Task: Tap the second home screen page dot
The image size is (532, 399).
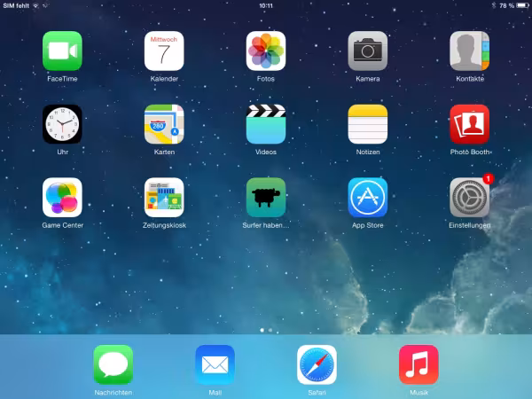Action: click(x=270, y=330)
